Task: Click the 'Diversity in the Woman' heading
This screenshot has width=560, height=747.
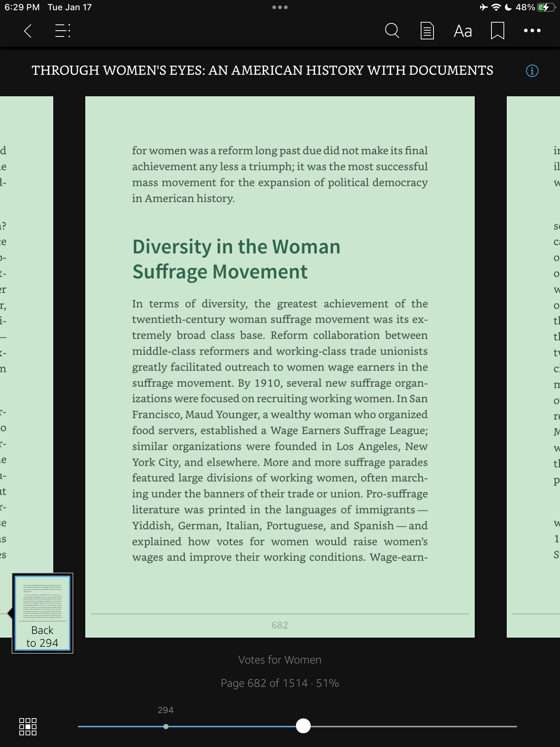Action: point(236,247)
